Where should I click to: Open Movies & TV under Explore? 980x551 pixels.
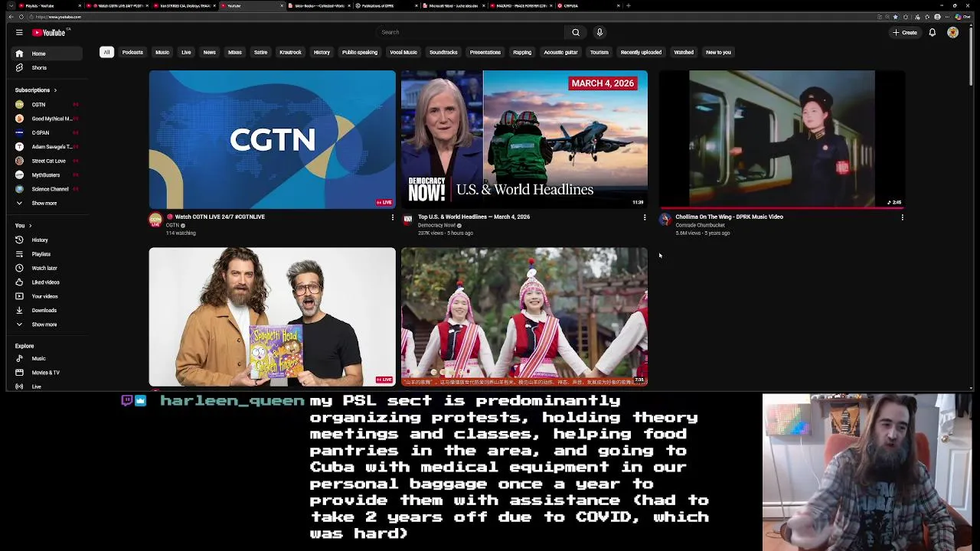click(x=47, y=372)
